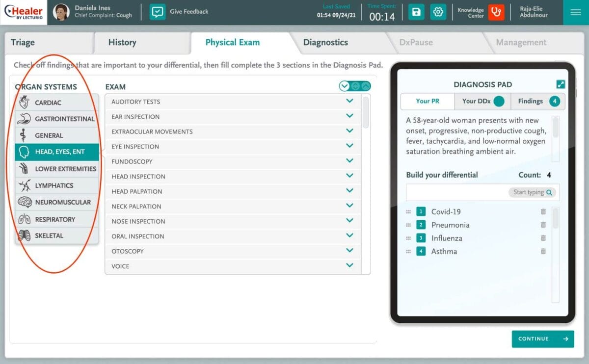This screenshot has width=589, height=364.
Task: Switch to the Diagnostics tab
Action: [325, 42]
